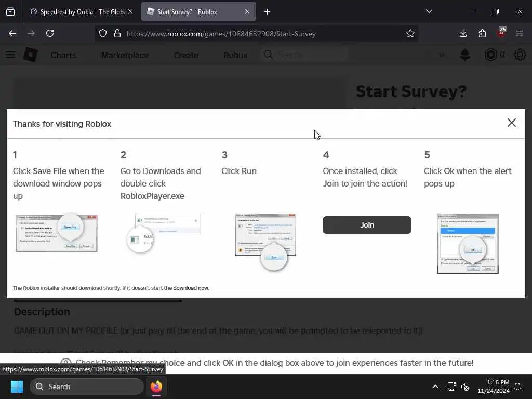Open the Robux balance icon
Image resolution: width=532 pixels, height=399 pixels.
[490, 55]
